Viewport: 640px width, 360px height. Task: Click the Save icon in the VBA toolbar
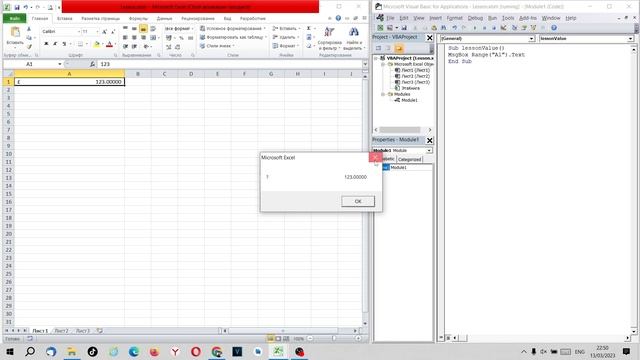tap(404, 28)
